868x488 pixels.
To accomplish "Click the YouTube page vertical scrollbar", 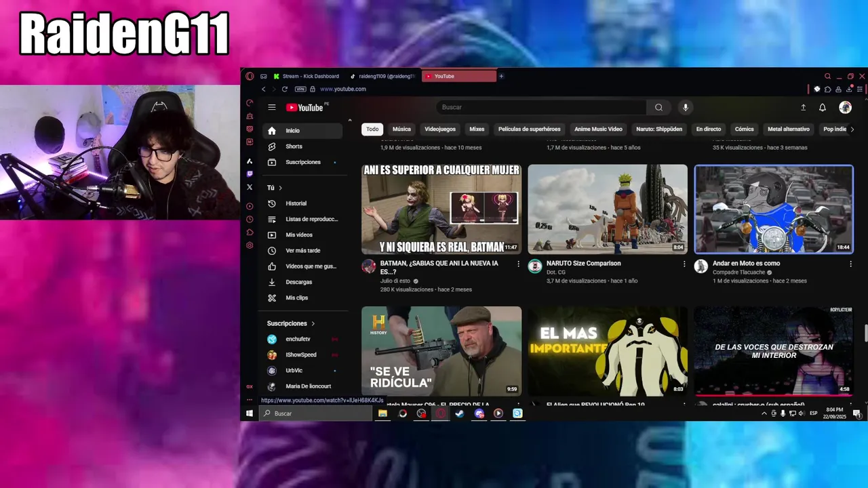I will 865,333.
